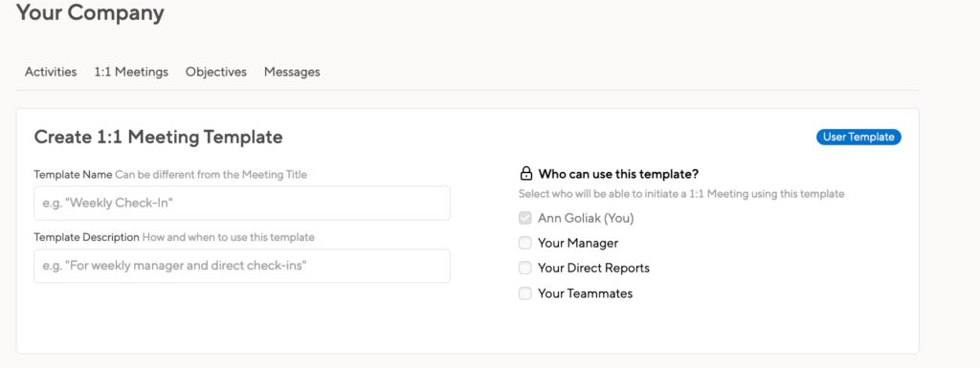Focus the Template Name input field

click(242, 203)
